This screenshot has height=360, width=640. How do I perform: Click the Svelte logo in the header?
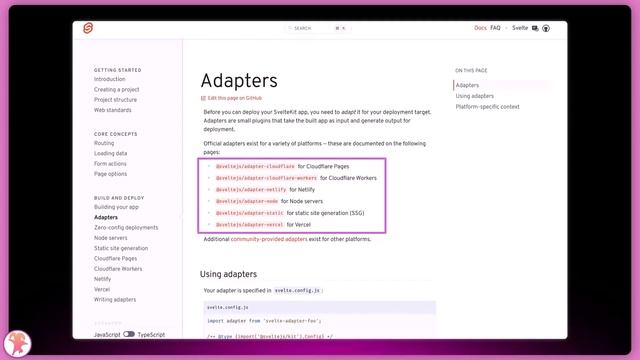tap(88, 28)
